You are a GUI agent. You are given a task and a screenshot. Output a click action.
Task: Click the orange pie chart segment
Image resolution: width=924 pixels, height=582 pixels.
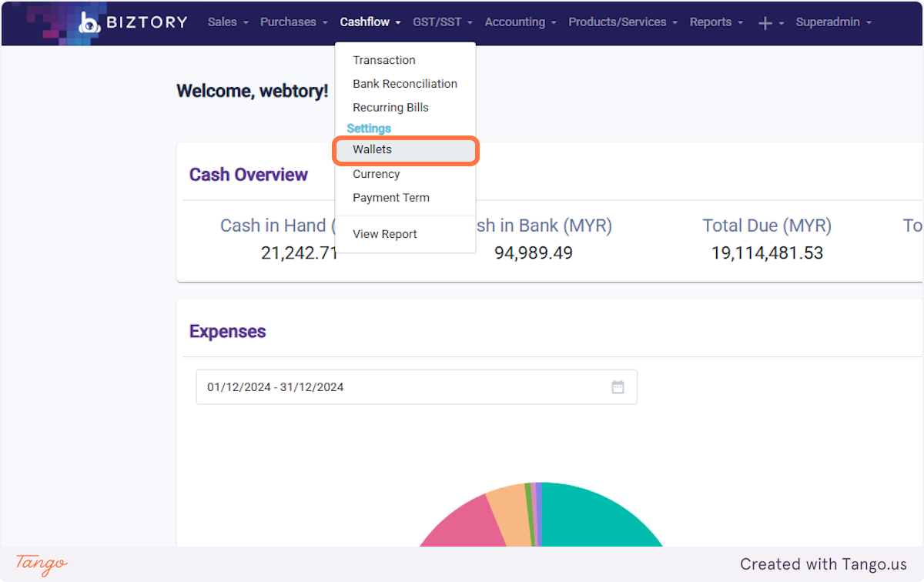point(511,514)
